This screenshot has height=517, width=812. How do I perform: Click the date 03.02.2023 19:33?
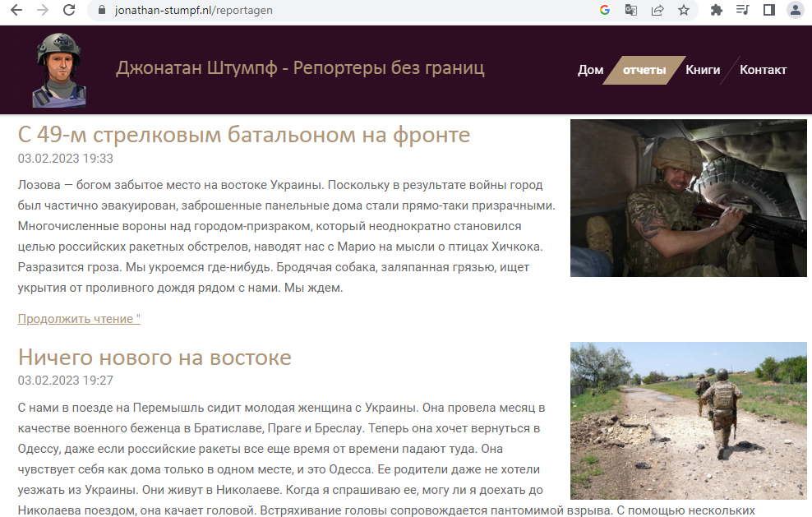65,159
